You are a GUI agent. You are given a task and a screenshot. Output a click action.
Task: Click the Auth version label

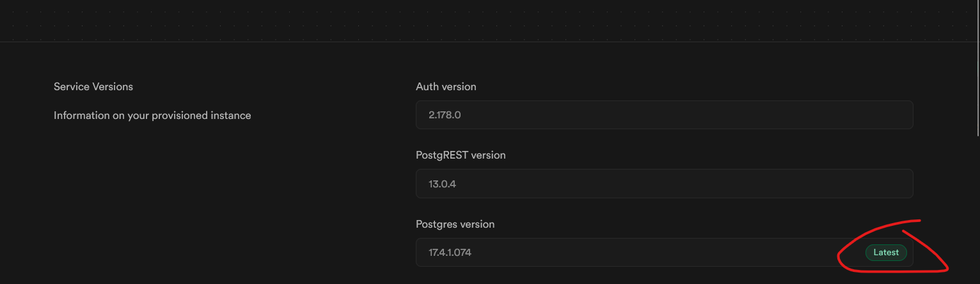[x=446, y=86]
